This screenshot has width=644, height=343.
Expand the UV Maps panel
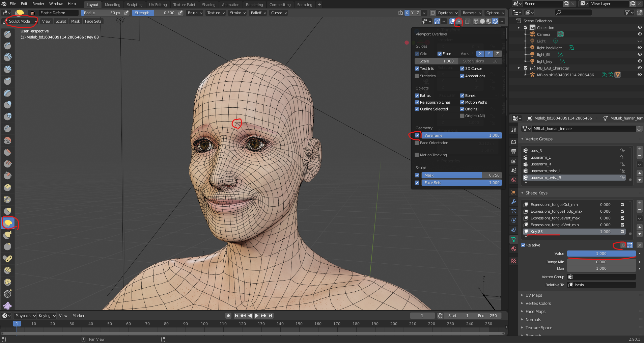point(533,295)
